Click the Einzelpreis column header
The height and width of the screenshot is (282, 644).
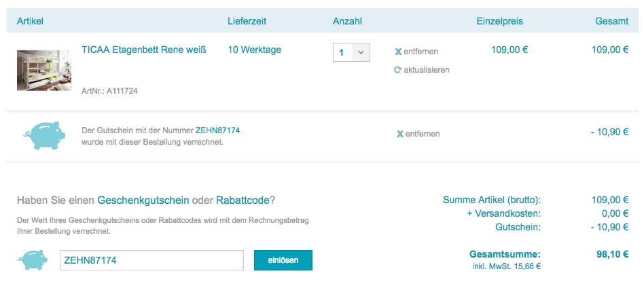click(499, 21)
